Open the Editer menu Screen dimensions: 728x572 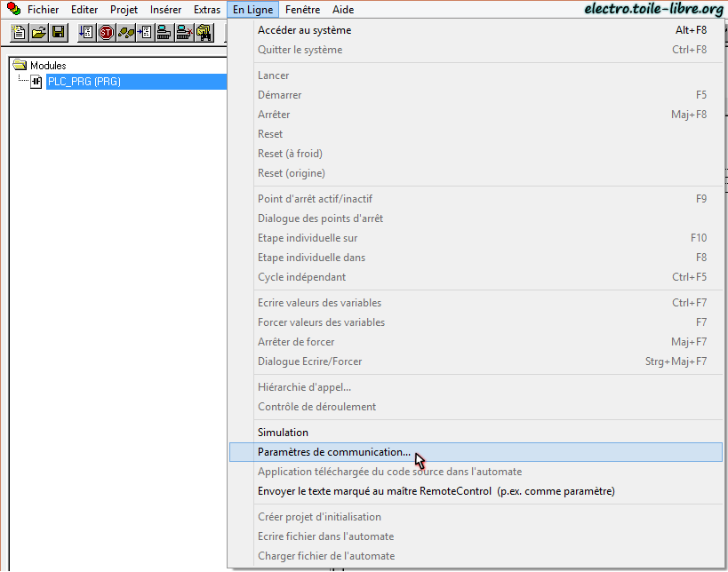[84, 9]
